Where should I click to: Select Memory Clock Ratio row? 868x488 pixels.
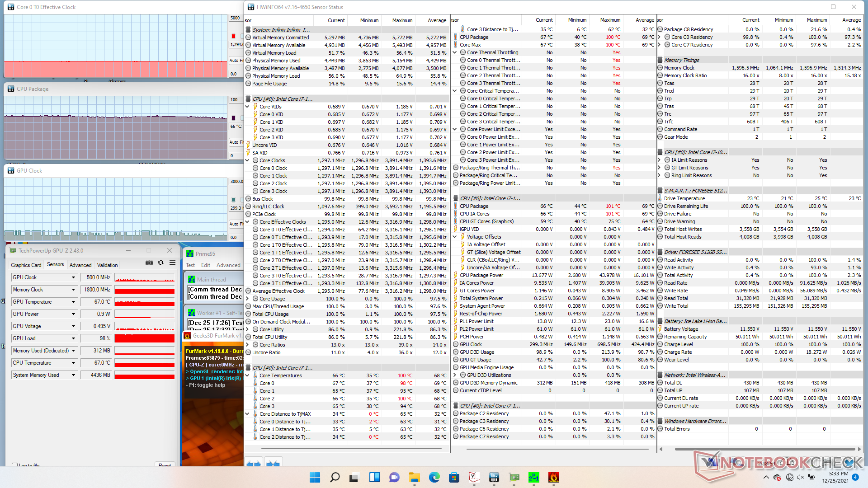click(x=760, y=75)
